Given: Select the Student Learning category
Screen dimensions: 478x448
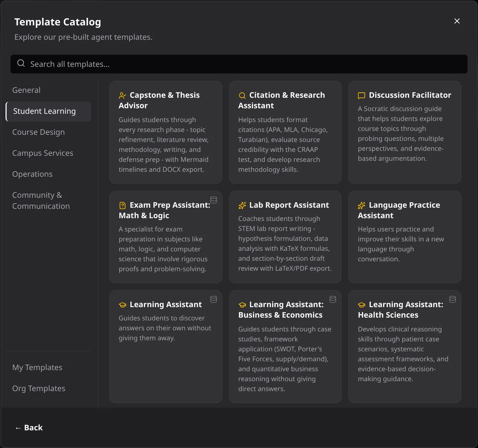Looking at the screenshot, I should point(48,111).
